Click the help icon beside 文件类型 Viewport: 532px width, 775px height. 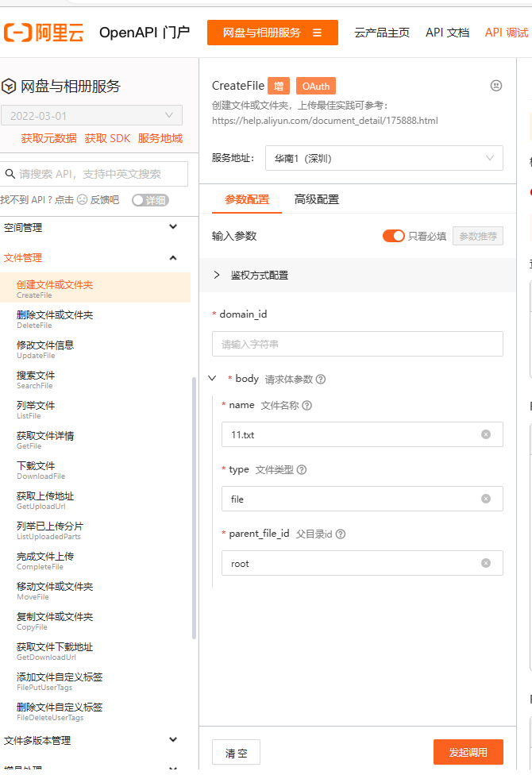coord(302,469)
